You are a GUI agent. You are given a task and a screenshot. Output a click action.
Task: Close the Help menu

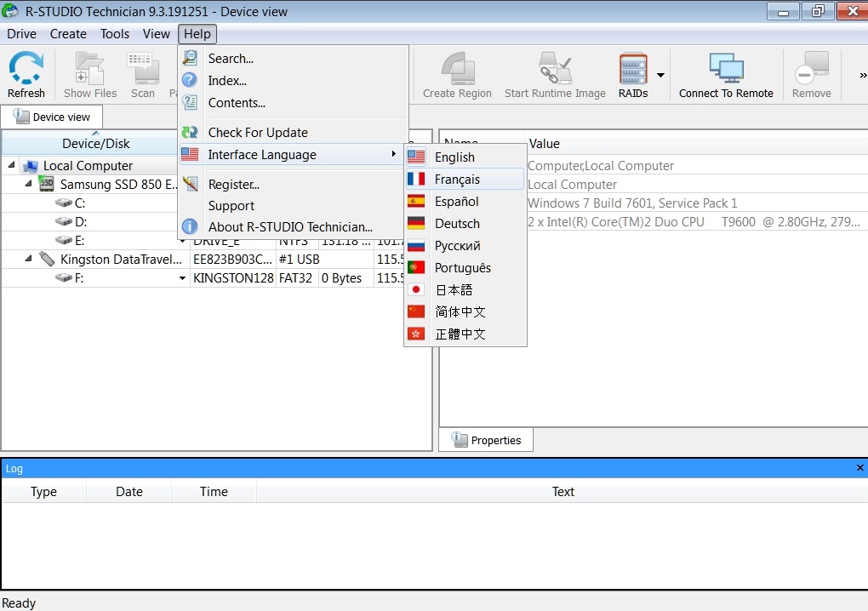197,34
